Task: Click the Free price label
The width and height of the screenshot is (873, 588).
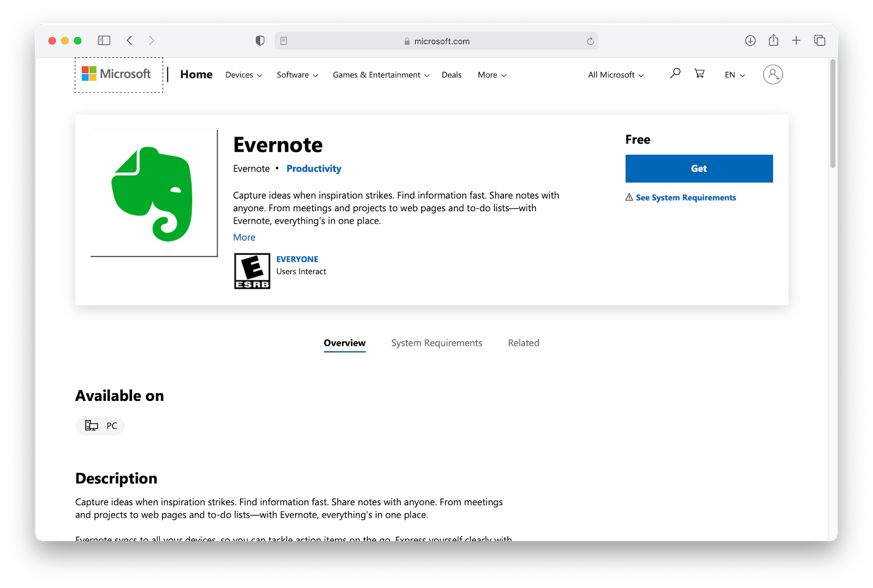Action: coord(638,140)
